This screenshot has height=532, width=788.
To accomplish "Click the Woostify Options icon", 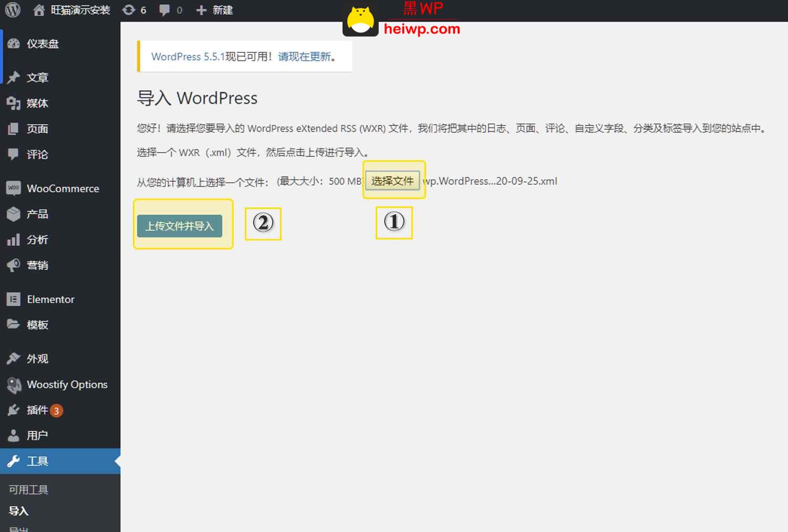I will point(14,385).
